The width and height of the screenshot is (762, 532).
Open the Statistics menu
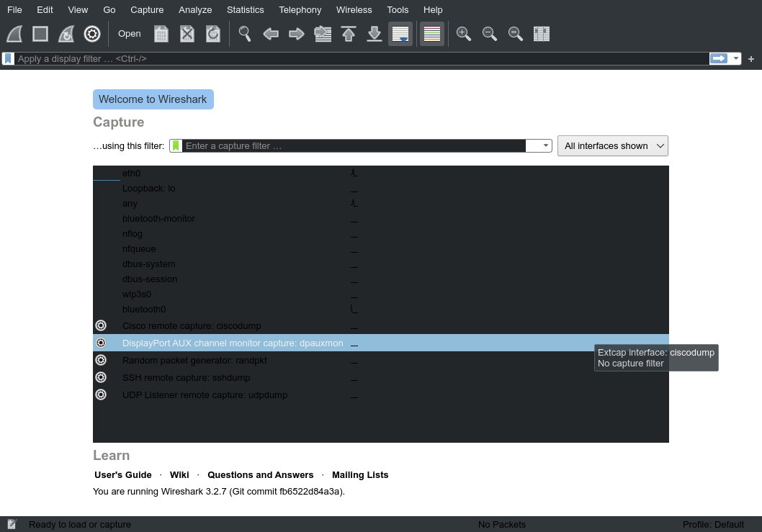pos(246,9)
